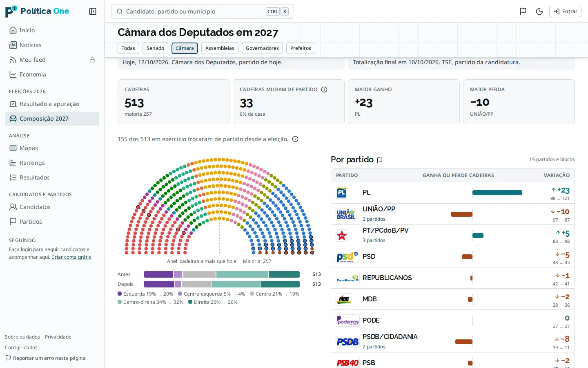Select the Câmara tab
Screen dimensions: 588x368
tap(185, 48)
